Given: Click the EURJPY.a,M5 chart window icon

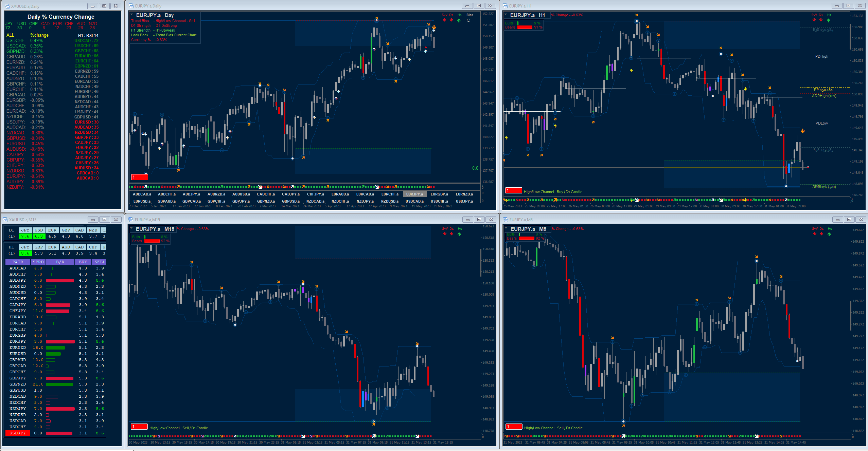Looking at the screenshot, I should [x=505, y=220].
